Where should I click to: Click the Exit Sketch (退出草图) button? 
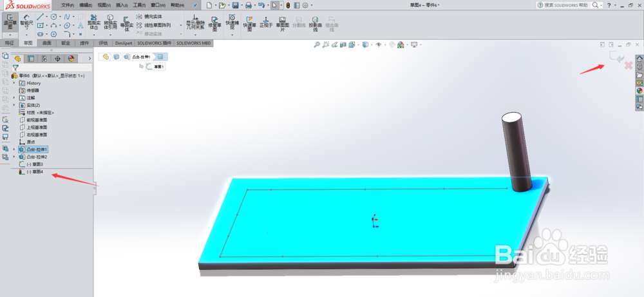10,21
